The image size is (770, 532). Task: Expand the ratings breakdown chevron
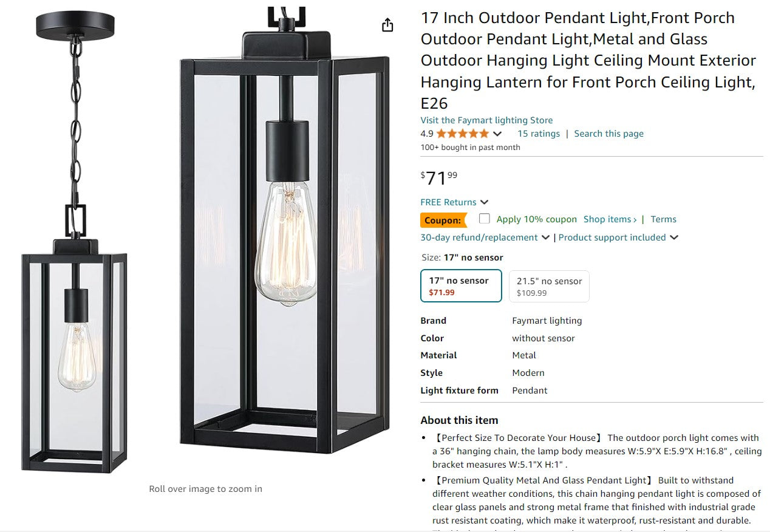(497, 133)
